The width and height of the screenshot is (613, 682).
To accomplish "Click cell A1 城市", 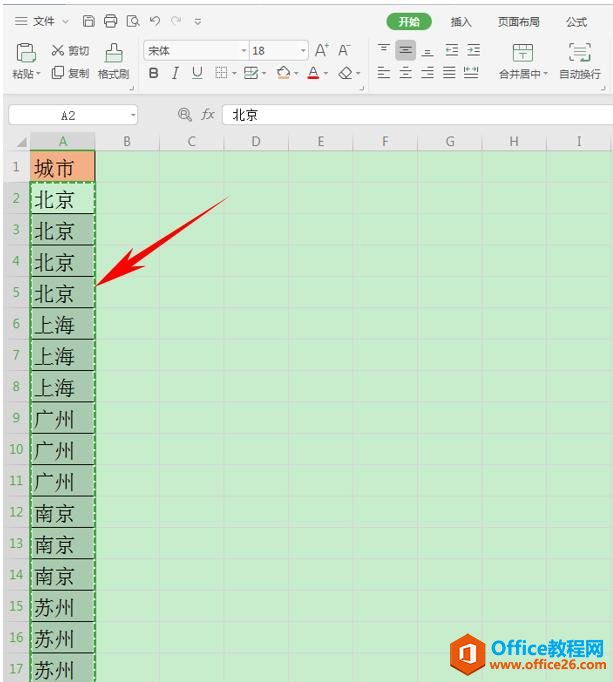I will point(63,167).
